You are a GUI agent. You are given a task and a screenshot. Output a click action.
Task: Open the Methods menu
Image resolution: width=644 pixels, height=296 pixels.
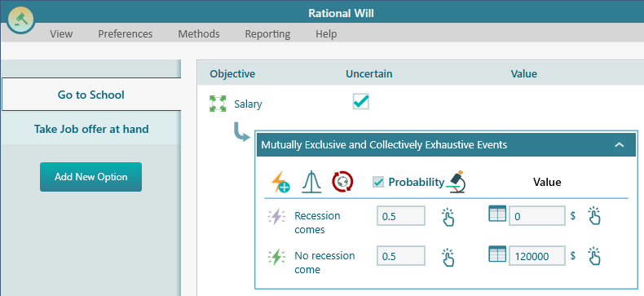(199, 33)
